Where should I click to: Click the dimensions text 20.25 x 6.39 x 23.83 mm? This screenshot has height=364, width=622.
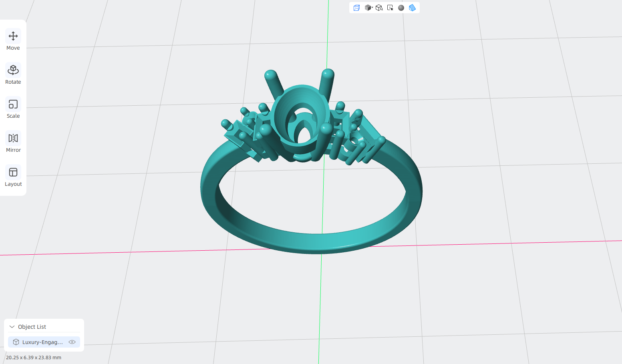click(x=34, y=358)
